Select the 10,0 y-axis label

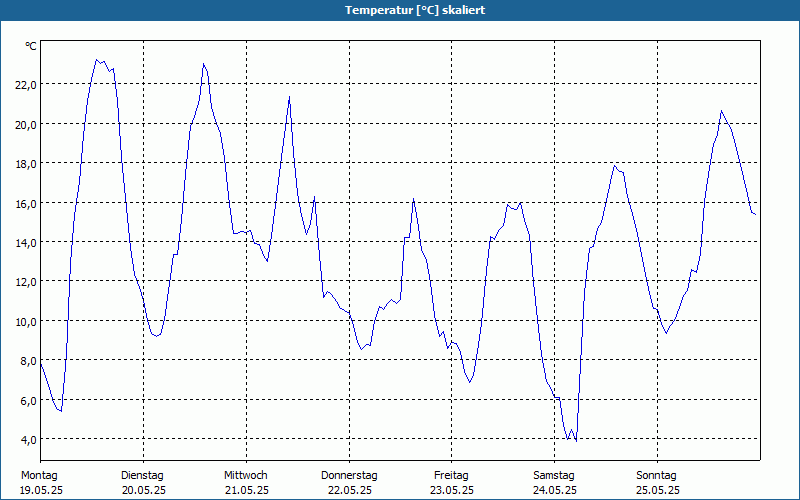point(26,322)
